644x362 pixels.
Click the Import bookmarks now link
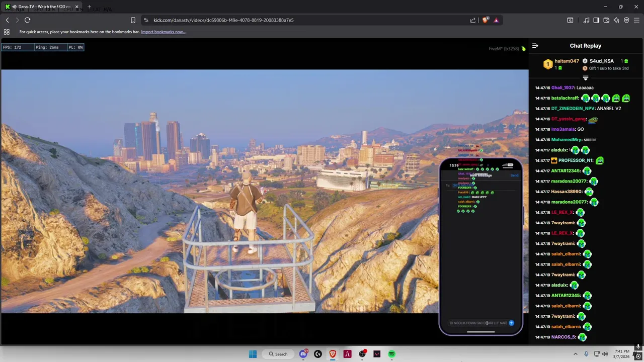pos(163,32)
